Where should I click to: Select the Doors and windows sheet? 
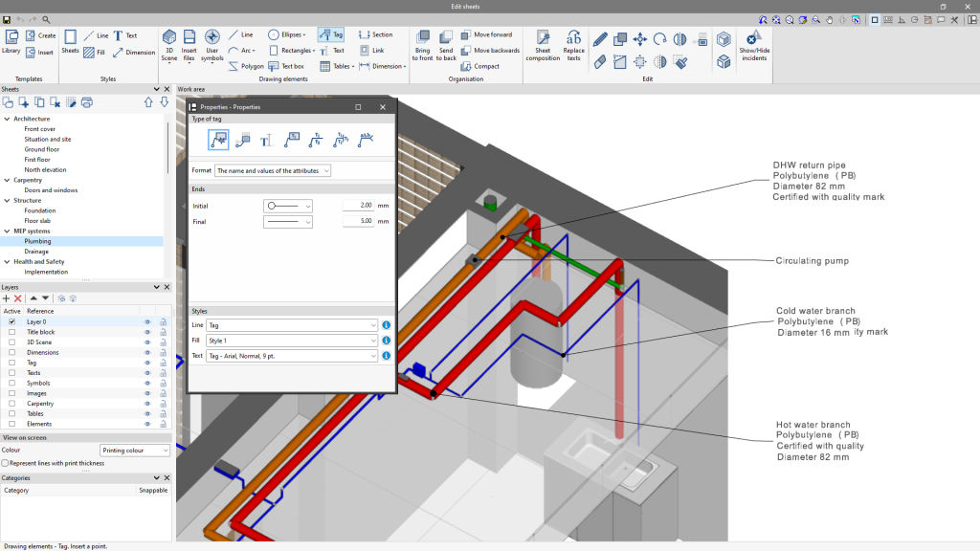tap(51, 190)
